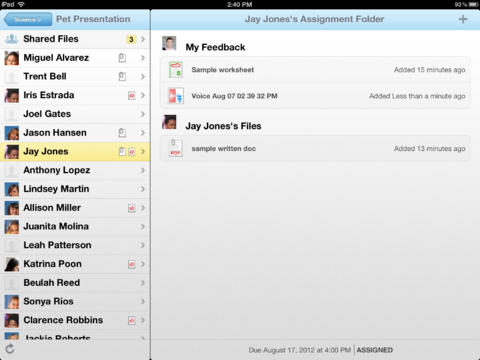The image size is (480, 360).
Task: Open the Sample worksheet feedback file
Action: (316, 70)
